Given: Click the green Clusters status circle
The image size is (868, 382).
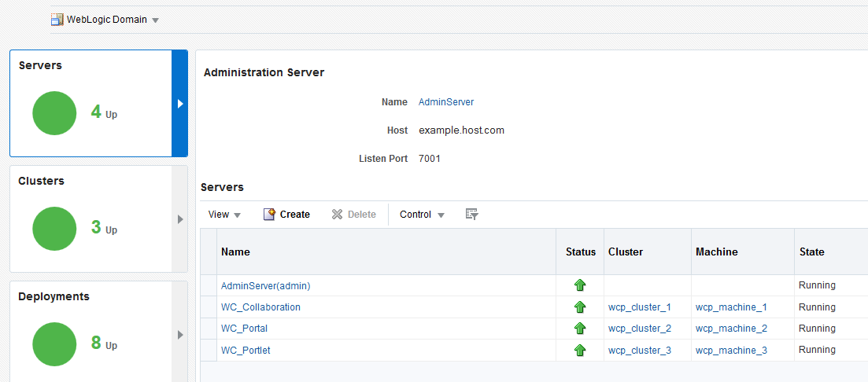Looking at the screenshot, I should coord(54,229).
